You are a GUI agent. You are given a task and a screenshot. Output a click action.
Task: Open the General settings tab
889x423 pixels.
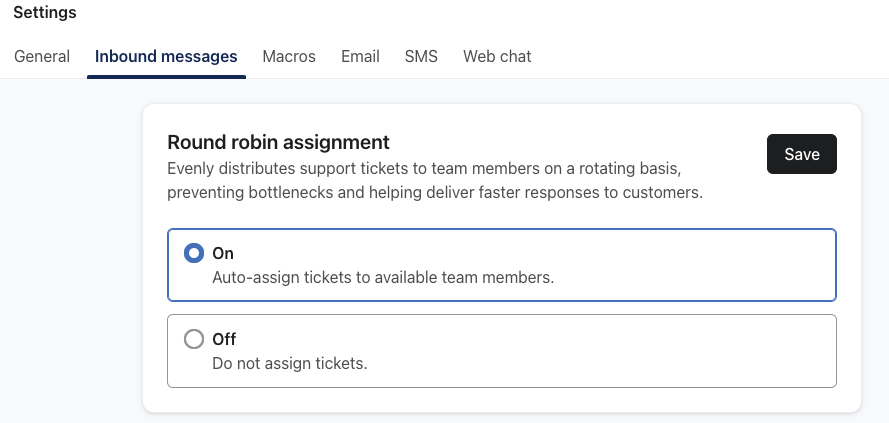coord(42,56)
